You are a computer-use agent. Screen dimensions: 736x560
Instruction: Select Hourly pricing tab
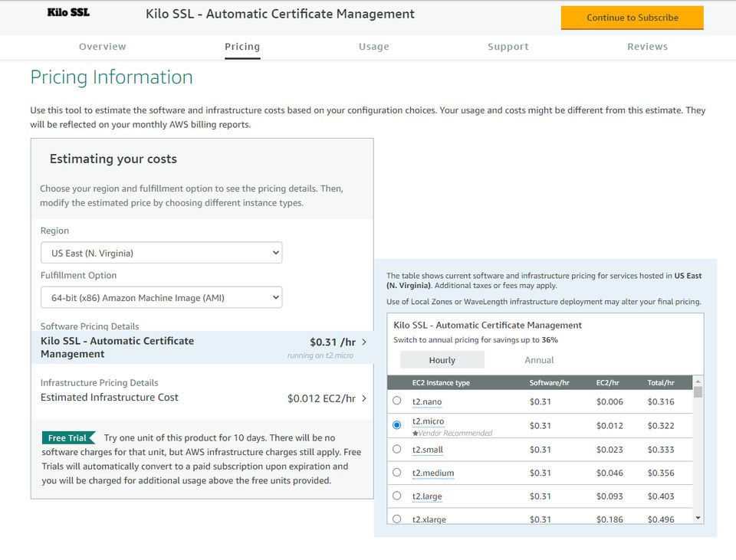442,360
